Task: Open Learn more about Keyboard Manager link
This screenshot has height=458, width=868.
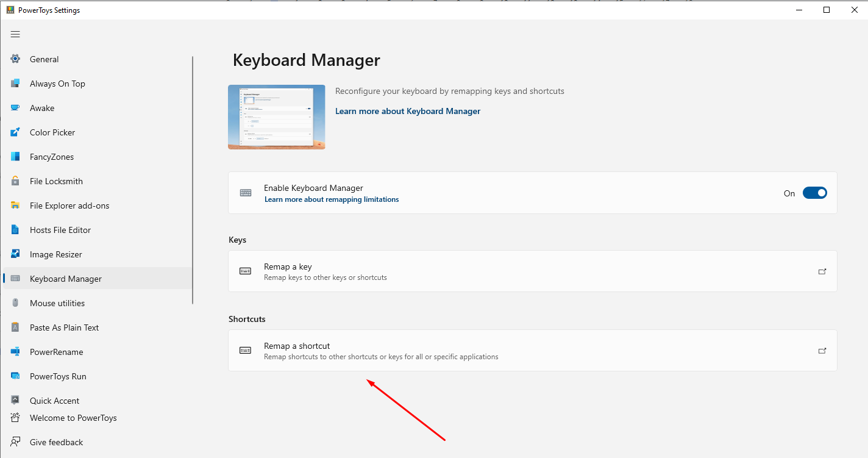Action: 408,112
